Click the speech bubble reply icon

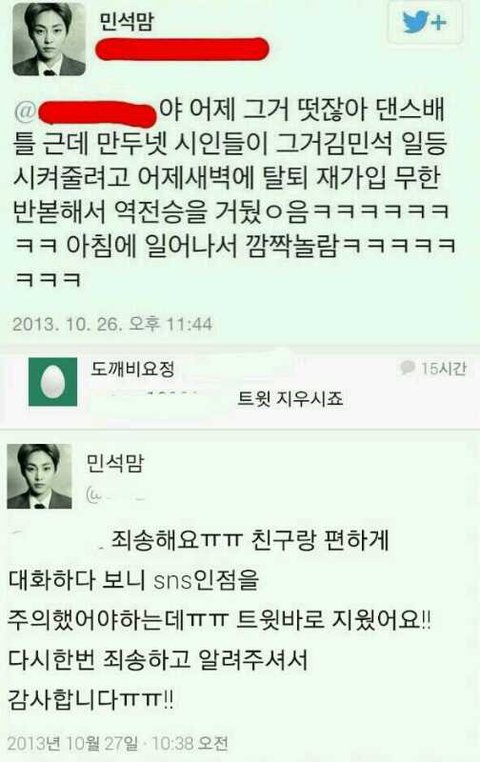pos(407,368)
